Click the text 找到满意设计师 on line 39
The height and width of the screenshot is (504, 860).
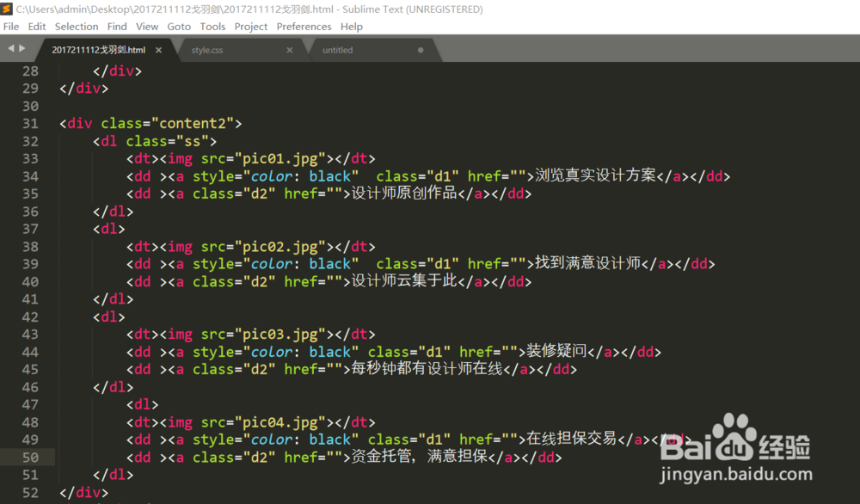click(587, 263)
